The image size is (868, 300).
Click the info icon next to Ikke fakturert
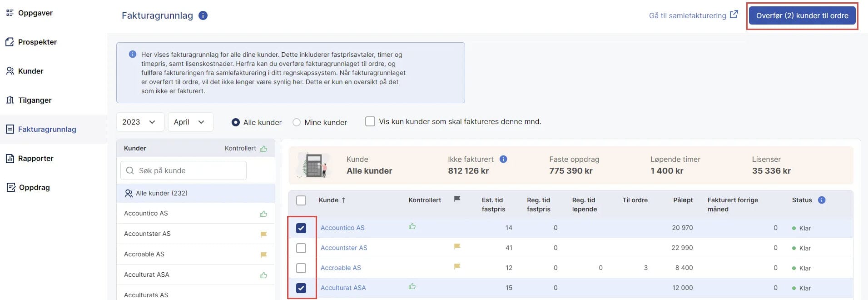pyautogui.click(x=503, y=159)
